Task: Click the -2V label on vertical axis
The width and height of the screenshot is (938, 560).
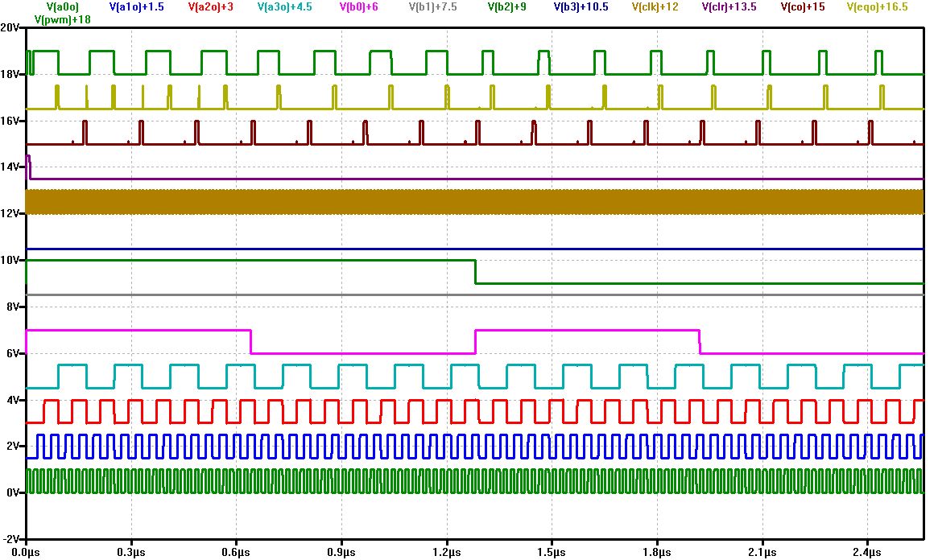Action: coord(10,539)
